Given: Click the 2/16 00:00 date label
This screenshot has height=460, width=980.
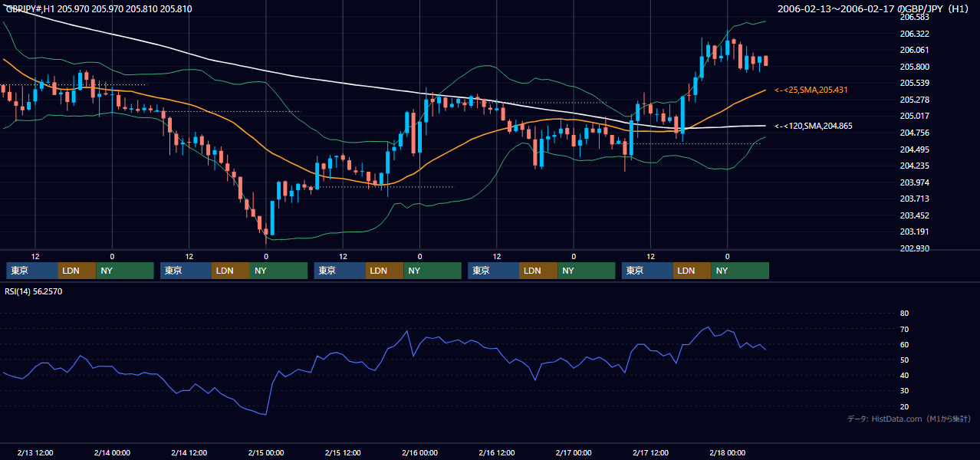Looking at the screenshot, I should tap(419, 453).
